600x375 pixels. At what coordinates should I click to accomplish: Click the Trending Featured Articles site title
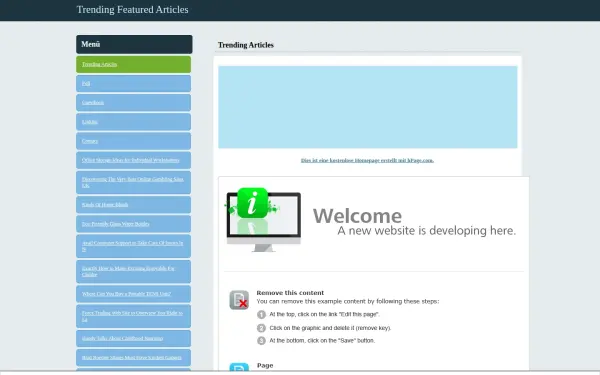[x=132, y=10]
